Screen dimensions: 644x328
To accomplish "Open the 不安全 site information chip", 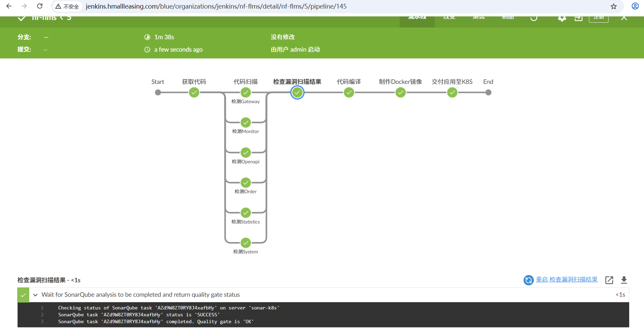I will pos(67,7).
